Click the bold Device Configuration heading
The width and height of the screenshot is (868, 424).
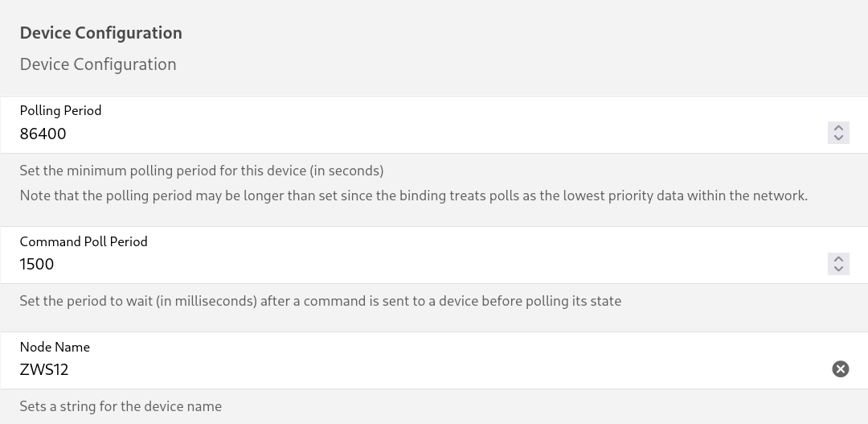click(x=100, y=33)
